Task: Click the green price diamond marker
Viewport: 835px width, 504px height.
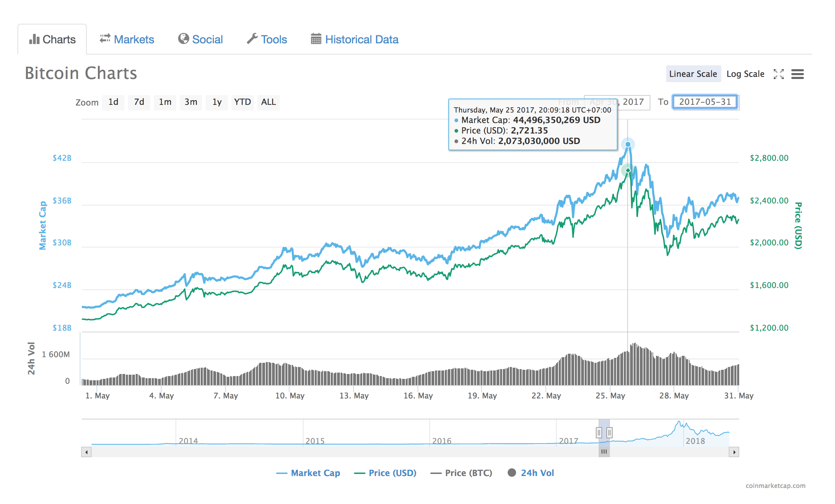Action: [x=628, y=171]
